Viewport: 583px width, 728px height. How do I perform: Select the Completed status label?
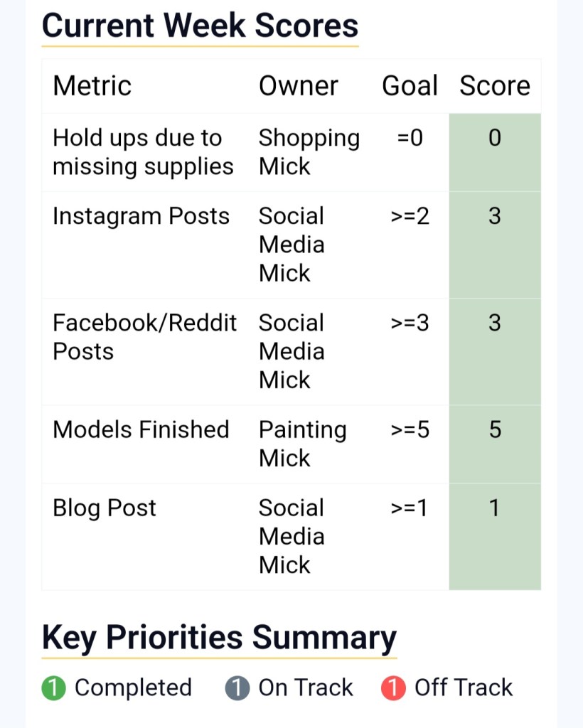[x=133, y=687]
